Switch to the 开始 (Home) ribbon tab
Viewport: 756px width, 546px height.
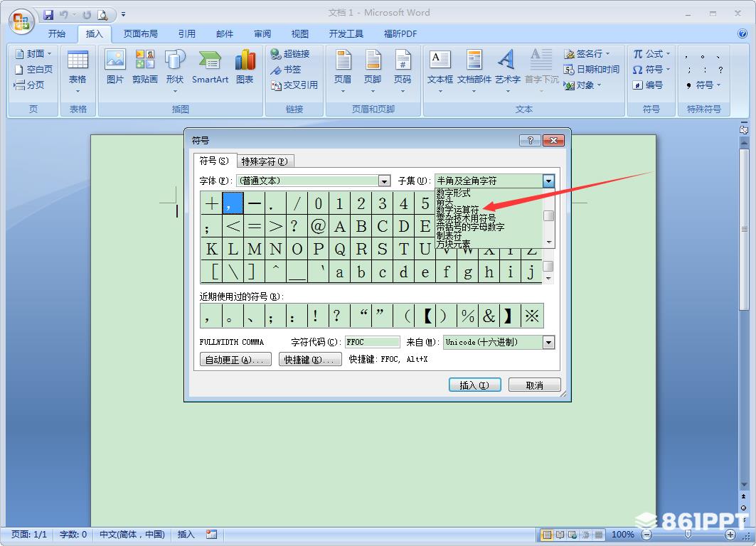tap(56, 33)
